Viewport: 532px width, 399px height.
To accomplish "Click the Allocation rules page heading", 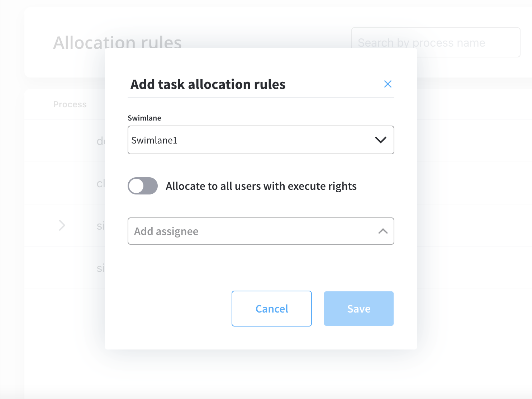I will pos(118,42).
